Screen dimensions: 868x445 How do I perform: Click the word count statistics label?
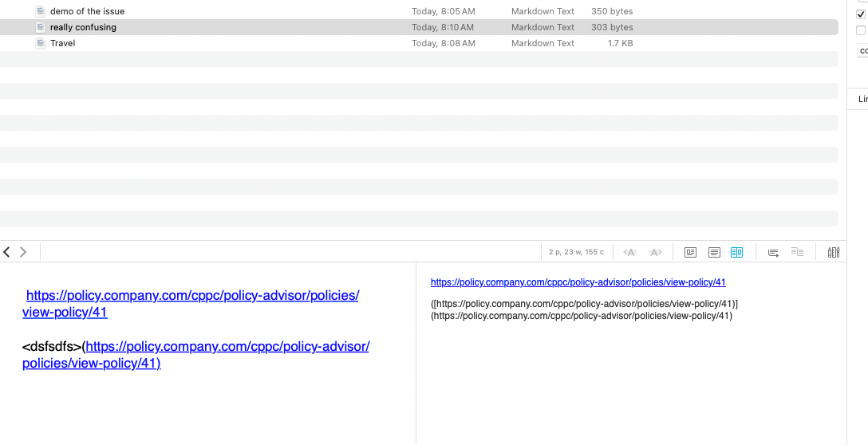click(x=576, y=252)
